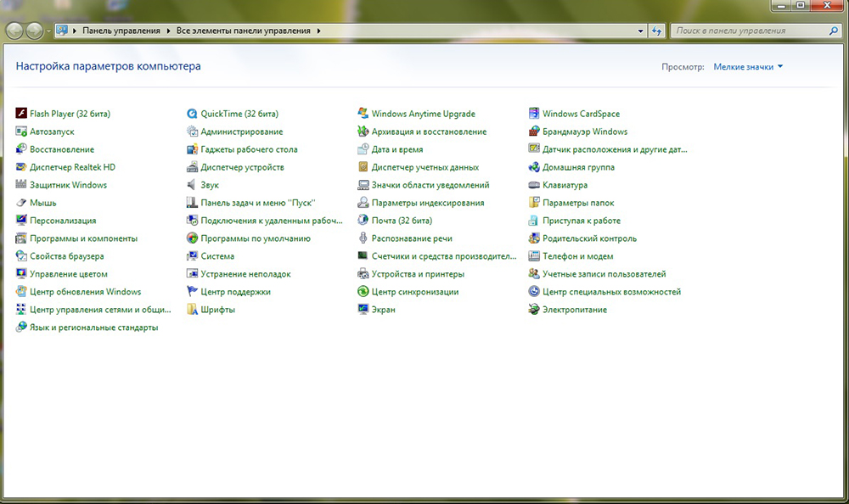Click the Back navigation button

(x=14, y=31)
